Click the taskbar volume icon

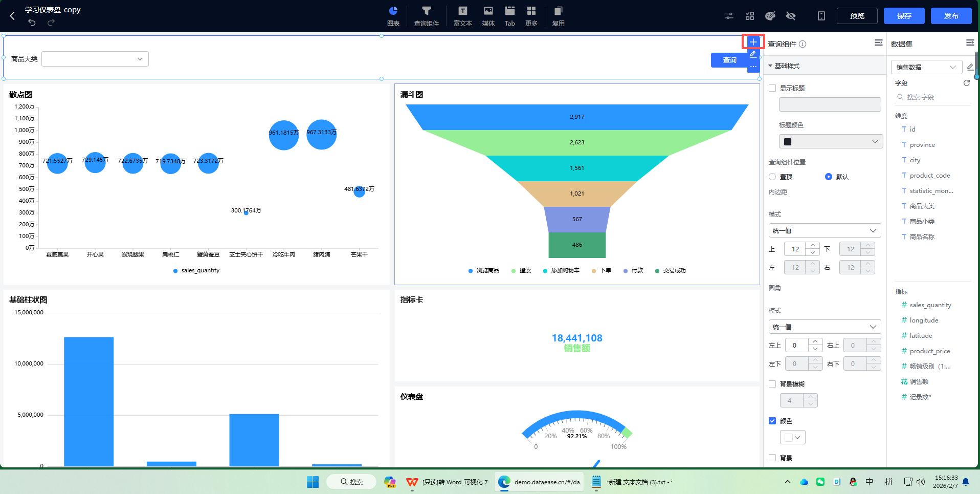click(921, 482)
